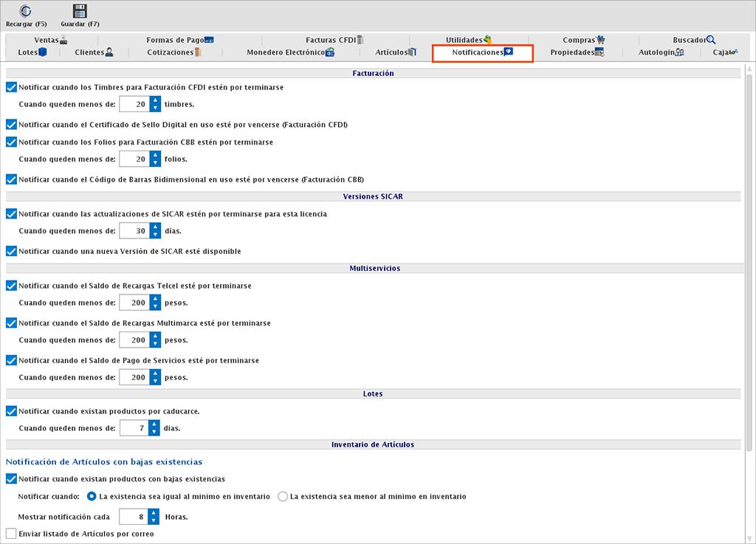Click the Monedero Electrónico wallet icon
756x544 pixels.
coord(330,52)
